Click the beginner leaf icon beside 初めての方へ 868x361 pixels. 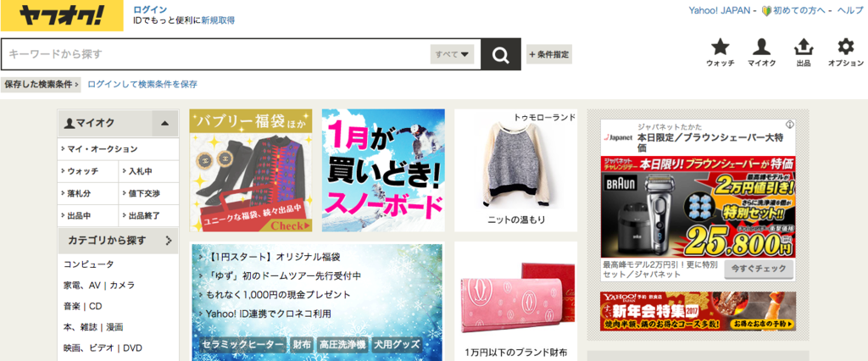(x=766, y=10)
